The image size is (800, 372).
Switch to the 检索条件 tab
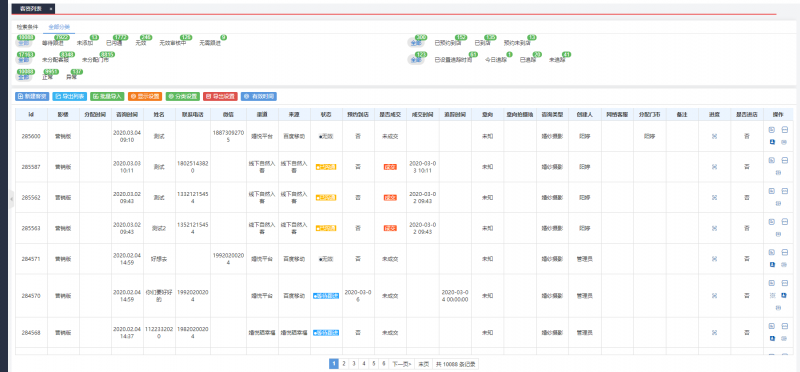click(27, 27)
